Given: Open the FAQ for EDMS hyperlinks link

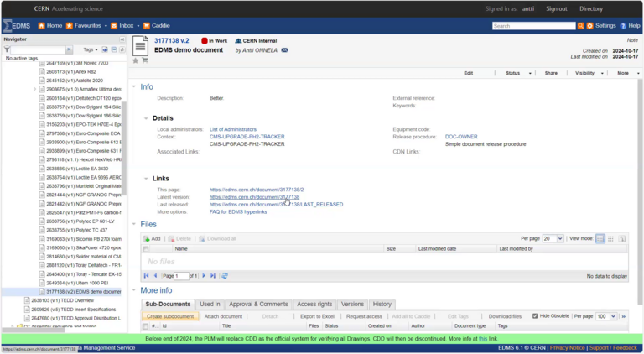Looking at the screenshot, I should pos(238,212).
